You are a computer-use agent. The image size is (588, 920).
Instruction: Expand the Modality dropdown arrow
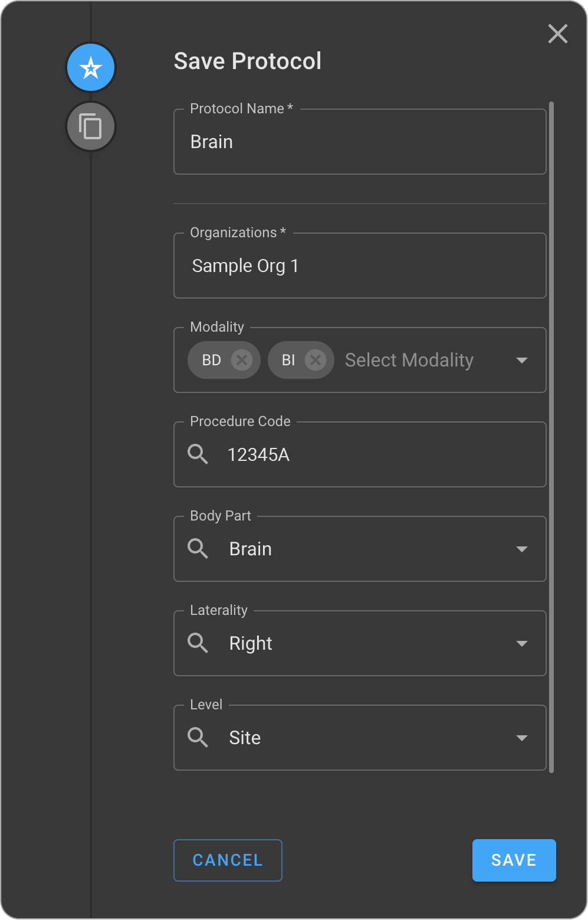[x=521, y=360]
